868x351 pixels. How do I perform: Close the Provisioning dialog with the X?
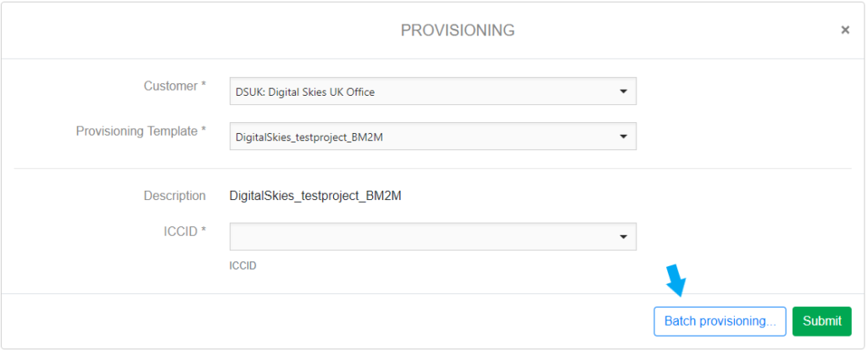click(x=844, y=30)
